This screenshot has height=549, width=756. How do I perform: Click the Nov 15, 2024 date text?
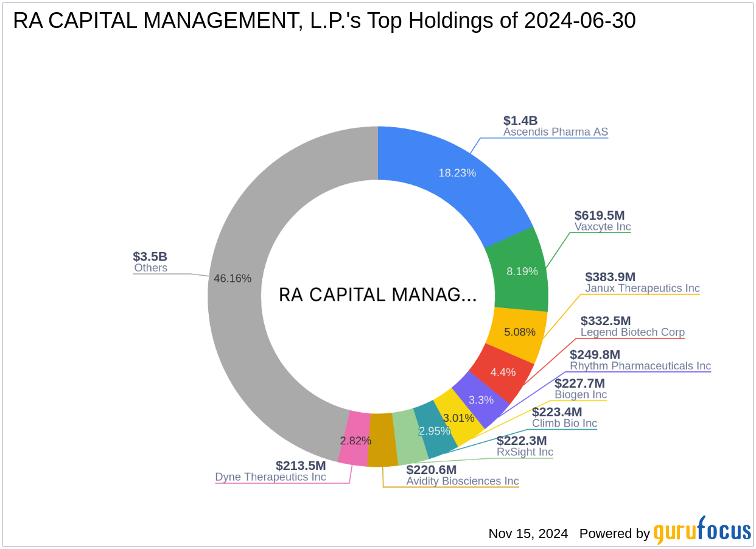point(527,534)
